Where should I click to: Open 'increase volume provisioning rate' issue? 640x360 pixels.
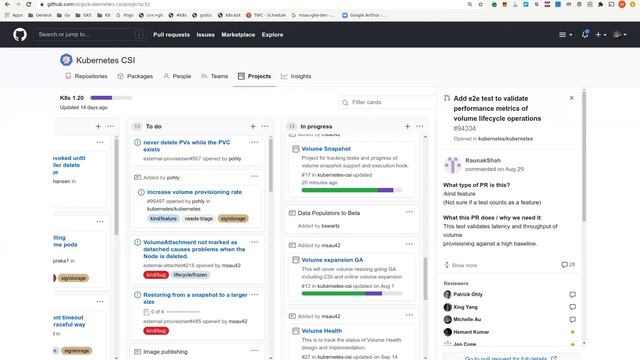(194, 192)
